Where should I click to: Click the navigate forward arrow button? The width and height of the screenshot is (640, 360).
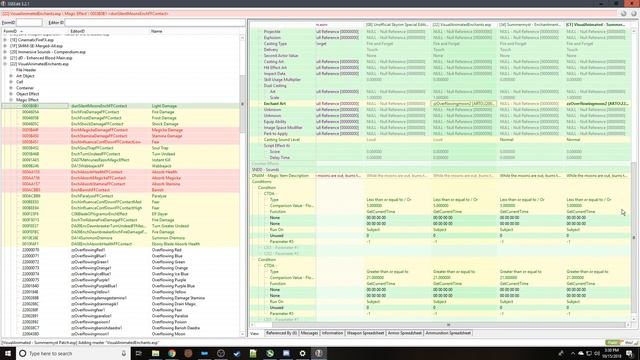point(633,13)
